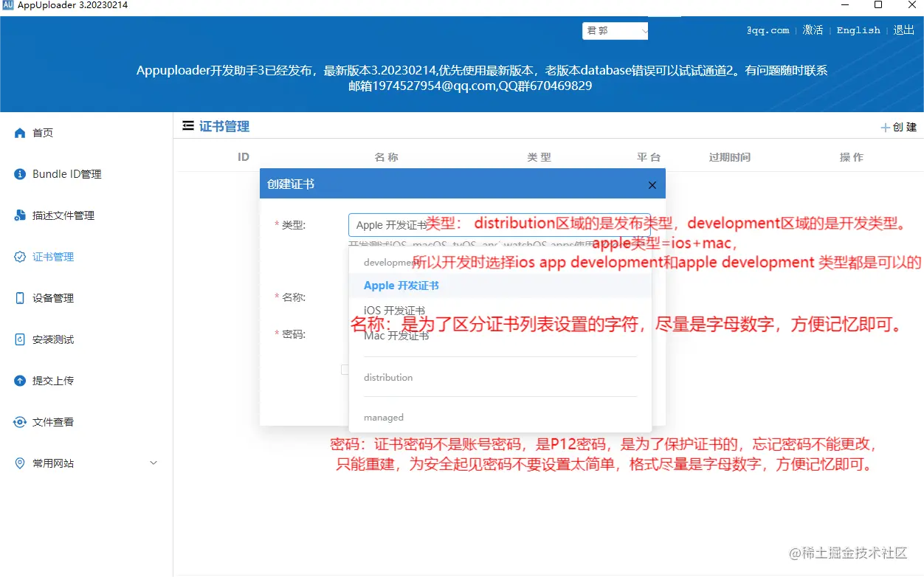Image resolution: width=924 pixels, height=577 pixels.
Task: Tick the checkbox in the create certificate dialog
Action: coord(345,369)
